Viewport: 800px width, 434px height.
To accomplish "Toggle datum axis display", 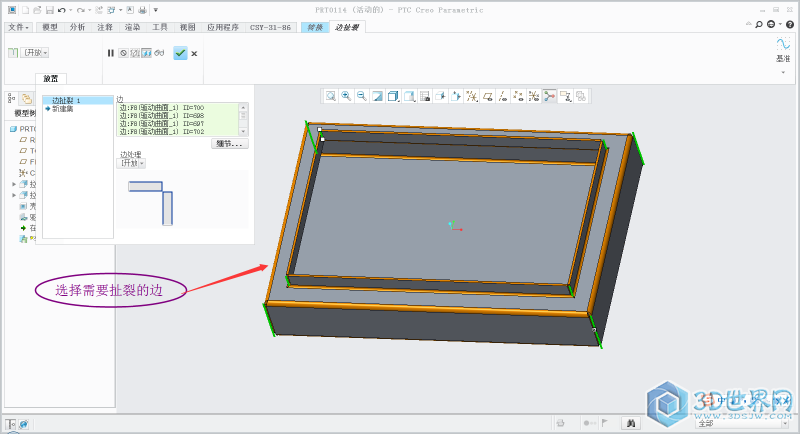I will (x=503, y=96).
